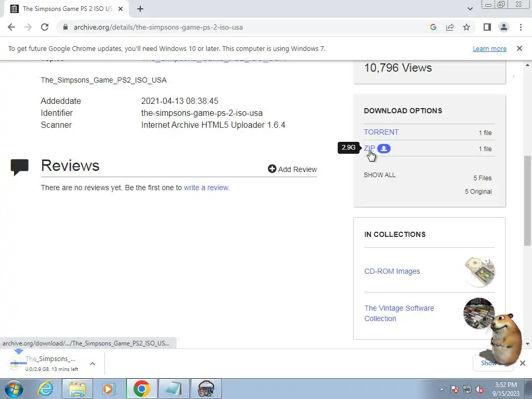
Task: Click the Addeddate value 2021-04-13 08:38:45
Action: [179, 101]
